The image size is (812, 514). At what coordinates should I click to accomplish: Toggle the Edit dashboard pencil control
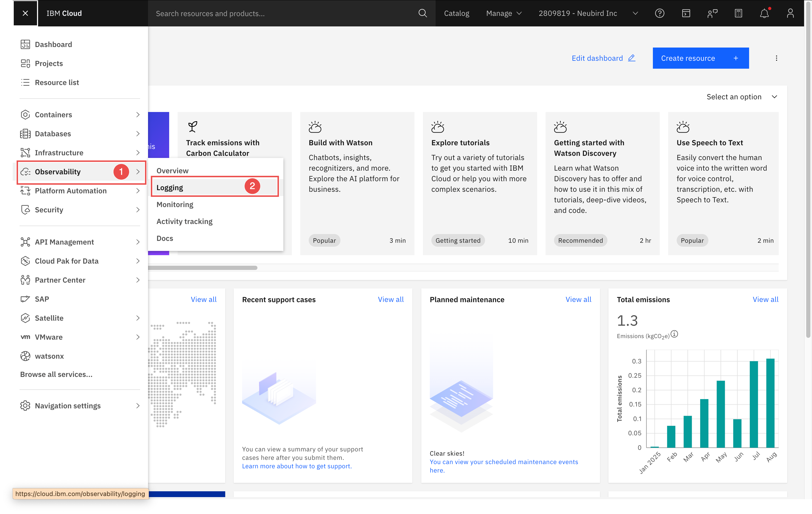coord(631,58)
